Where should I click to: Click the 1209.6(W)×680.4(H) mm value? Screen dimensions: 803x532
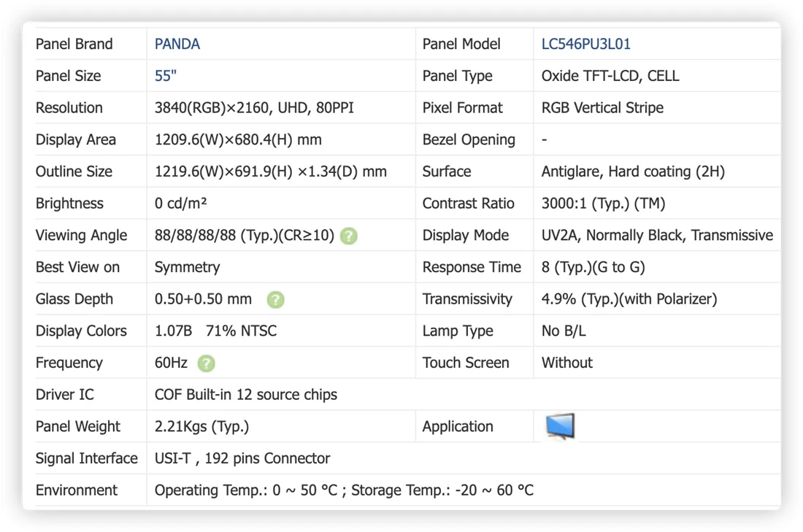coord(238,139)
